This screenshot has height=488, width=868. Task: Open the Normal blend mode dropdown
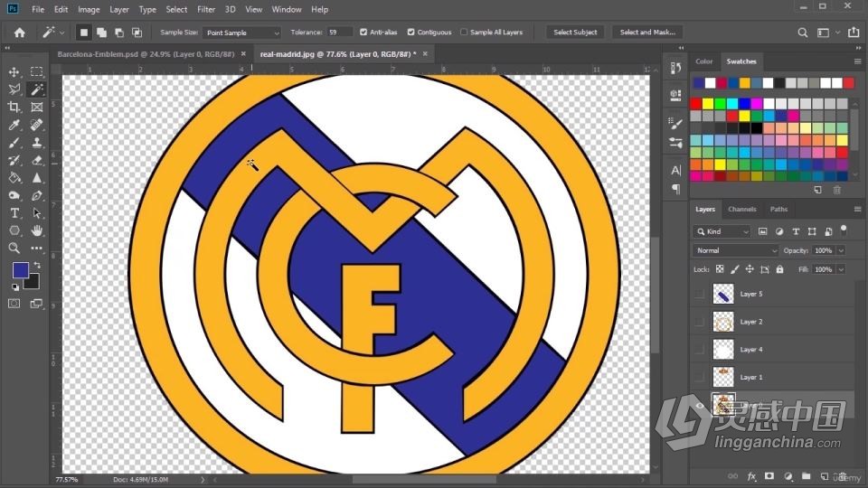735,250
